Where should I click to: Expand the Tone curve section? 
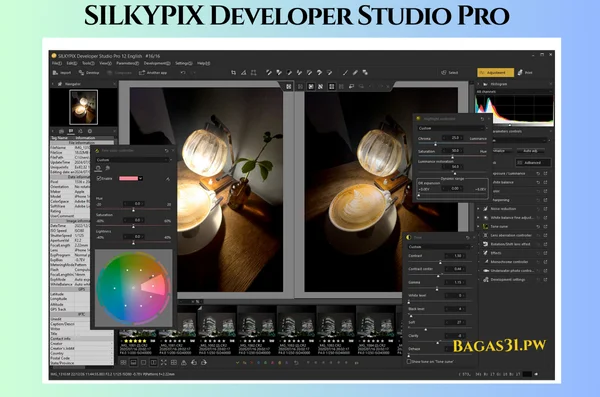pos(478,227)
